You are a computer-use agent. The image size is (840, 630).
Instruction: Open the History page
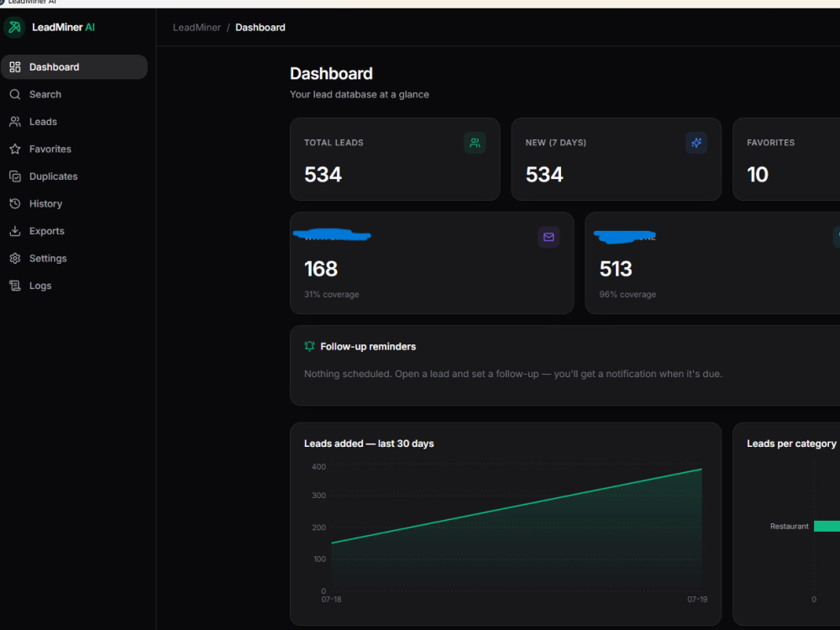tap(74, 203)
